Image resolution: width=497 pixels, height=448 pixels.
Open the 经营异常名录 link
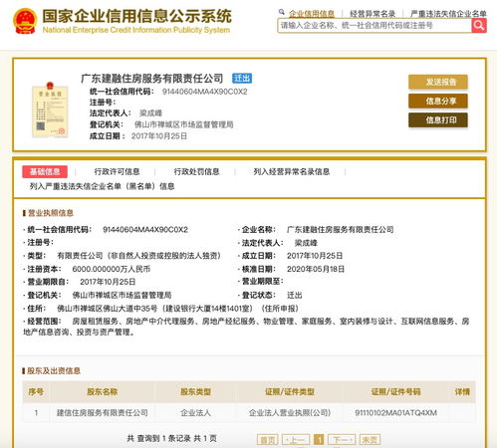pyautogui.click(x=373, y=14)
